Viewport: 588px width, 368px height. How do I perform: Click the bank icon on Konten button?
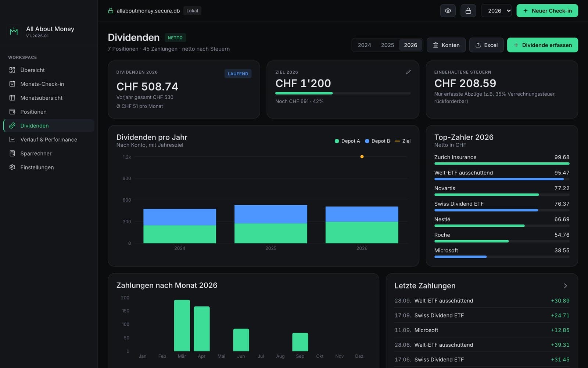pyautogui.click(x=435, y=45)
